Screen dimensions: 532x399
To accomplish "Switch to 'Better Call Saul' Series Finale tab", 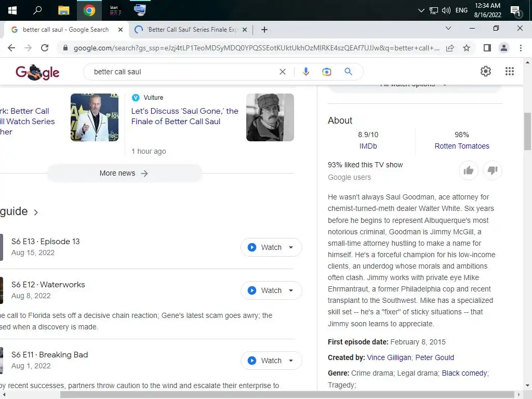I will coord(192,30).
